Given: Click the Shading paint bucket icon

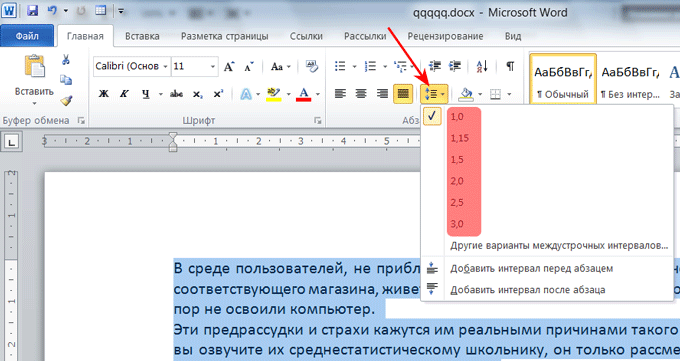Looking at the screenshot, I should 466,94.
